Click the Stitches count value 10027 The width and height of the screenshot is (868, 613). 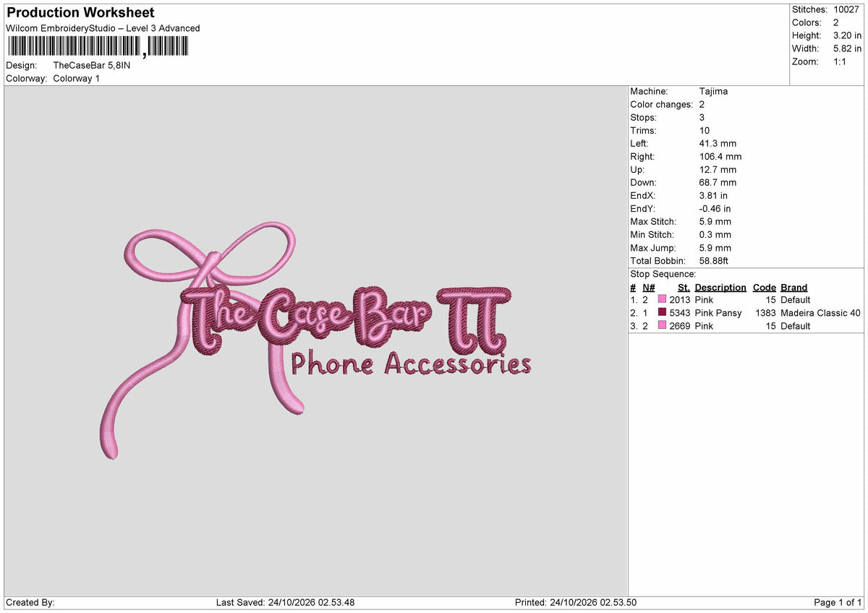[847, 9]
